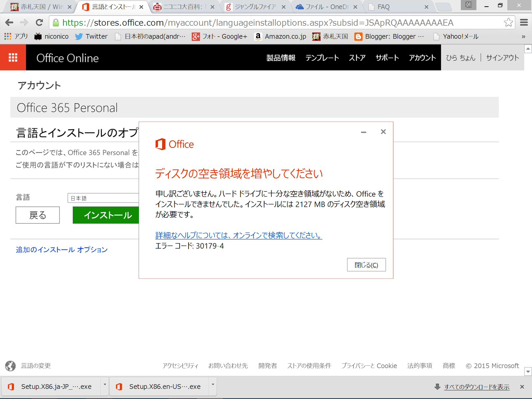
Task: Click the Office Online logo text
Action: 67,58
